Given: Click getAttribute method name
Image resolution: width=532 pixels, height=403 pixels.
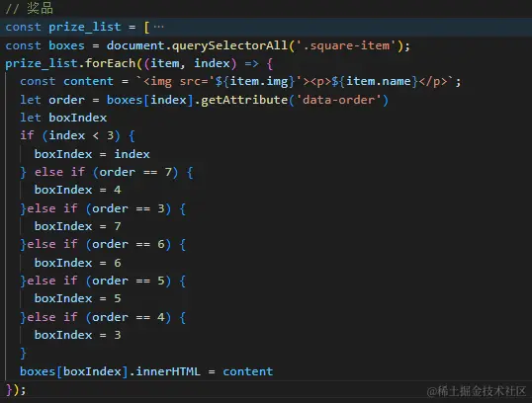Looking at the screenshot, I should click(244, 100).
